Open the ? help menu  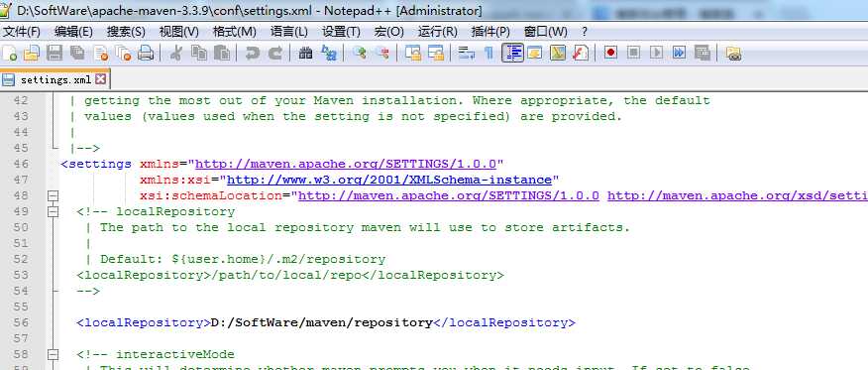tap(585, 32)
